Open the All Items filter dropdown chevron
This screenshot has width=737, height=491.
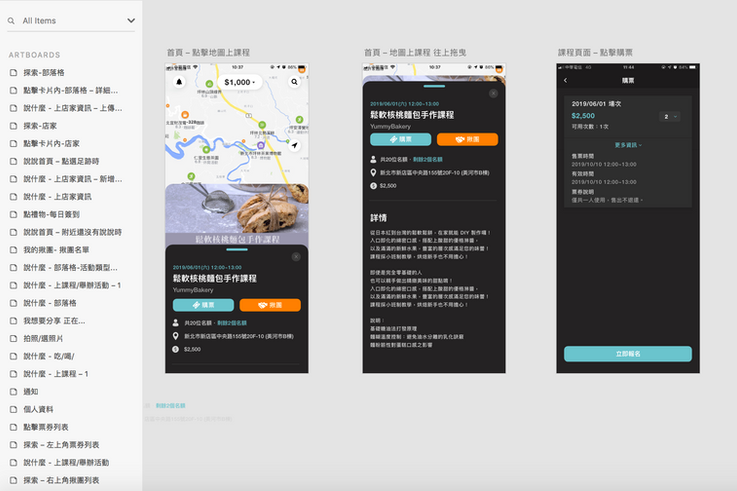coord(131,21)
